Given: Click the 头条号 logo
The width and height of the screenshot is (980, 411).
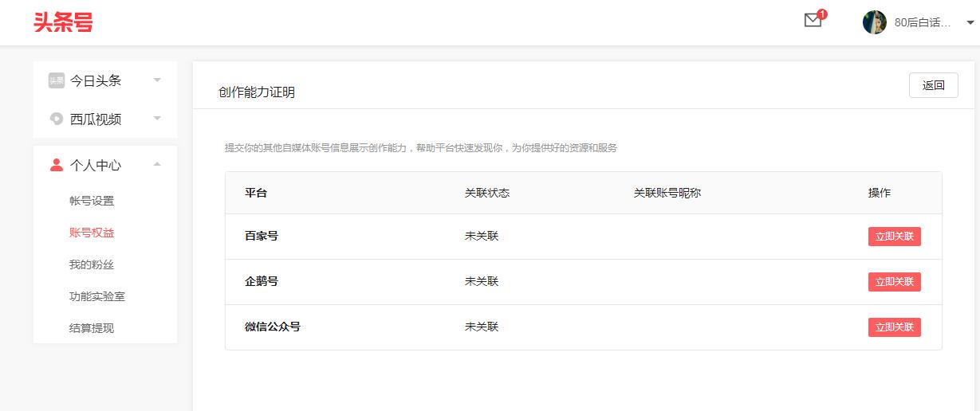Looking at the screenshot, I should 63,22.
